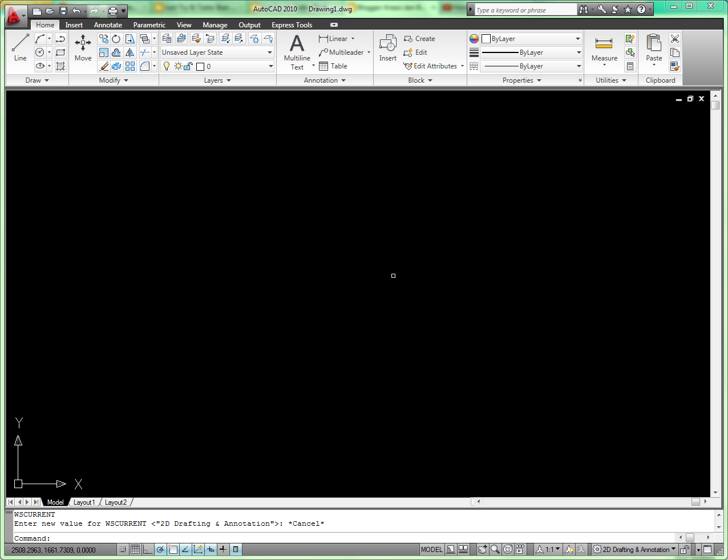Screen dimensions: 728x560
Task: Open the Multiline Text tool
Action: pyautogui.click(x=297, y=52)
